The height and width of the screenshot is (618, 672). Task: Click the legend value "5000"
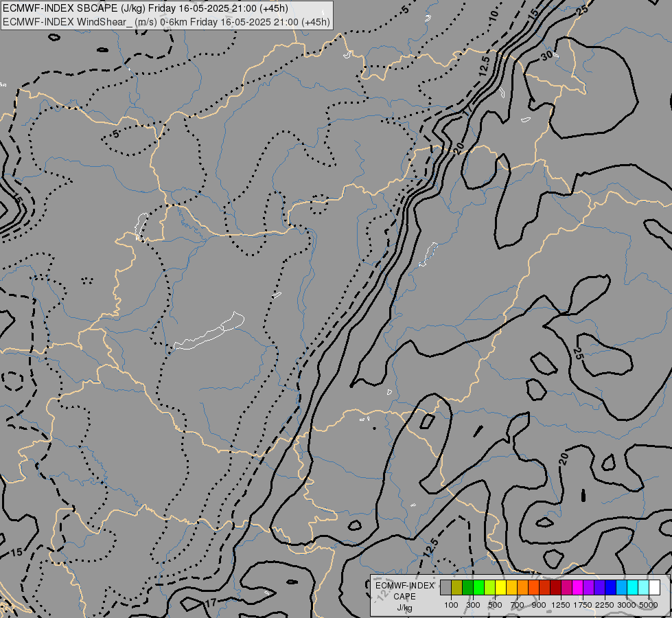pyautogui.click(x=649, y=605)
